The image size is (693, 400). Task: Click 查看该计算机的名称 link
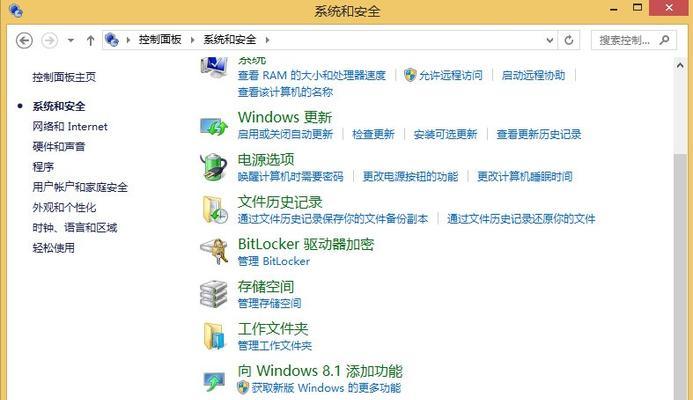click(x=286, y=92)
